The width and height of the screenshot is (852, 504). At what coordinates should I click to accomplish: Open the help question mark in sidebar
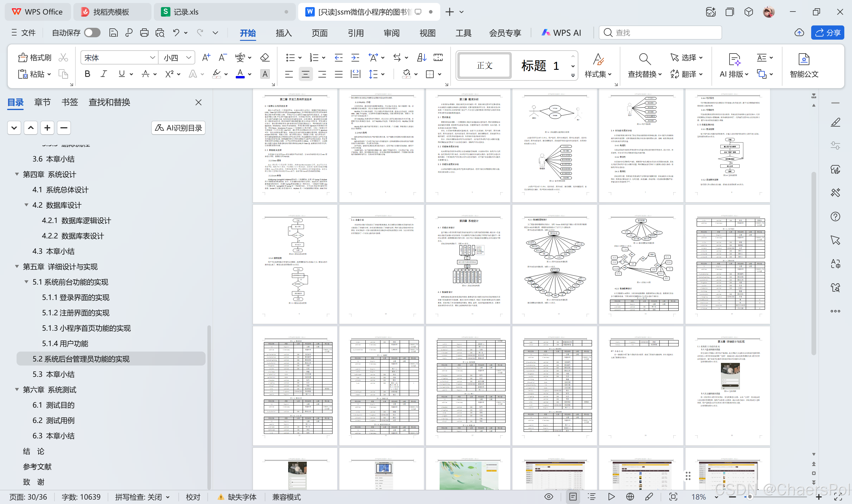pos(835,217)
